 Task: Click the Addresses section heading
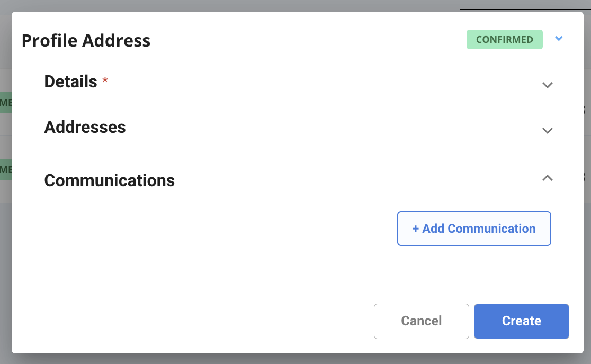pyautogui.click(x=85, y=127)
